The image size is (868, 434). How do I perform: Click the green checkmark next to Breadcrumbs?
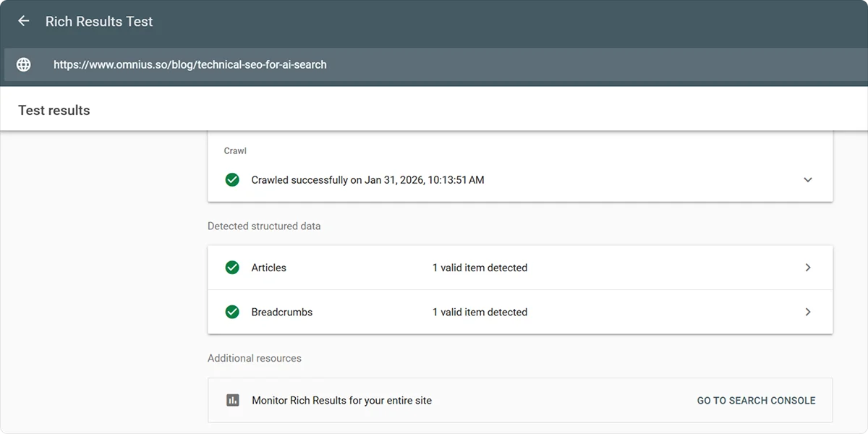tap(232, 312)
